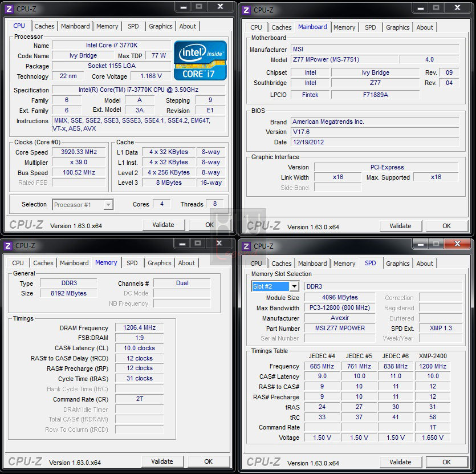Choose About tab in the SPD window
This screenshot has height=474, width=476.
[x=425, y=264]
